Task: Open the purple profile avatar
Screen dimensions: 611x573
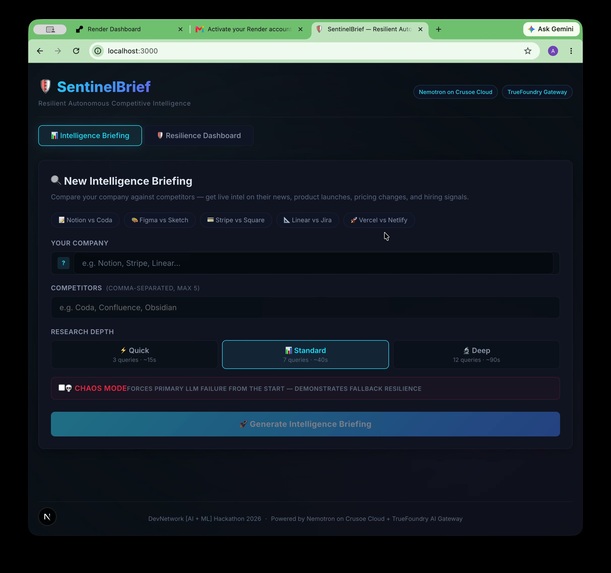Action: (x=553, y=51)
